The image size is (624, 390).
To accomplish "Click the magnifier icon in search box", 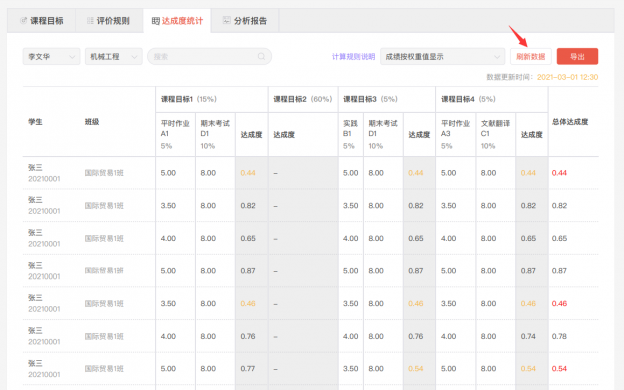I will pyautogui.click(x=261, y=57).
